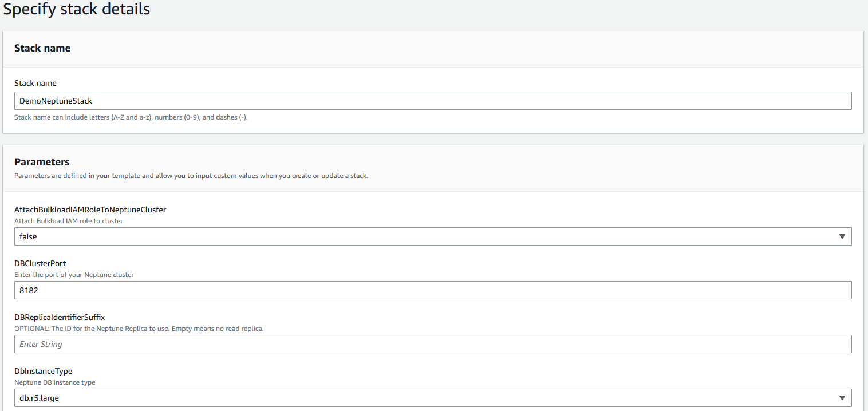This screenshot has height=411, width=868.
Task: Click the DBClusterPort parameter label
Action: 40,263
